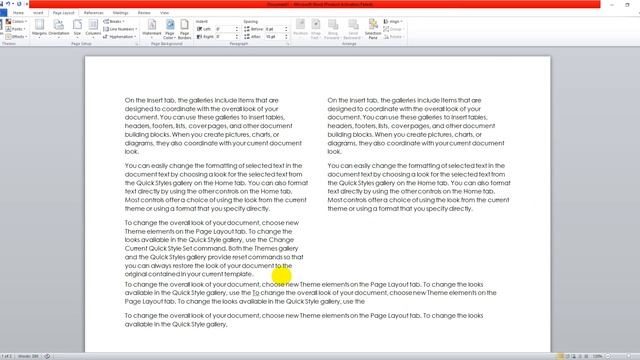Switch to Print Layout view in status bar

click(561, 356)
